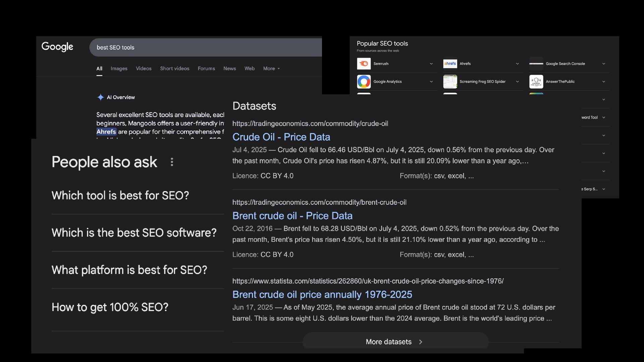The image size is (644, 362).
Task: Click the Google Analytics logo icon
Action: tap(364, 82)
